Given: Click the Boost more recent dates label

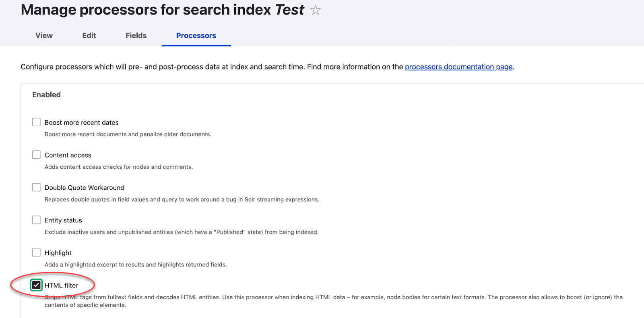Looking at the screenshot, I should [x=82, y=122].
